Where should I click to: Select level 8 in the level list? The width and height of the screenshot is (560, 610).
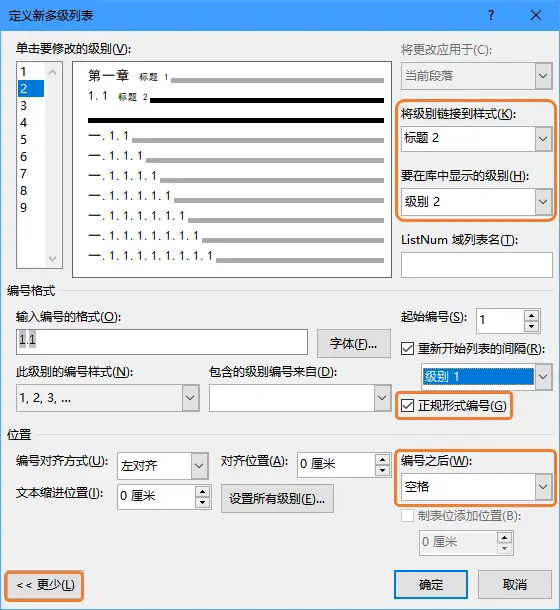click(31, 191)
